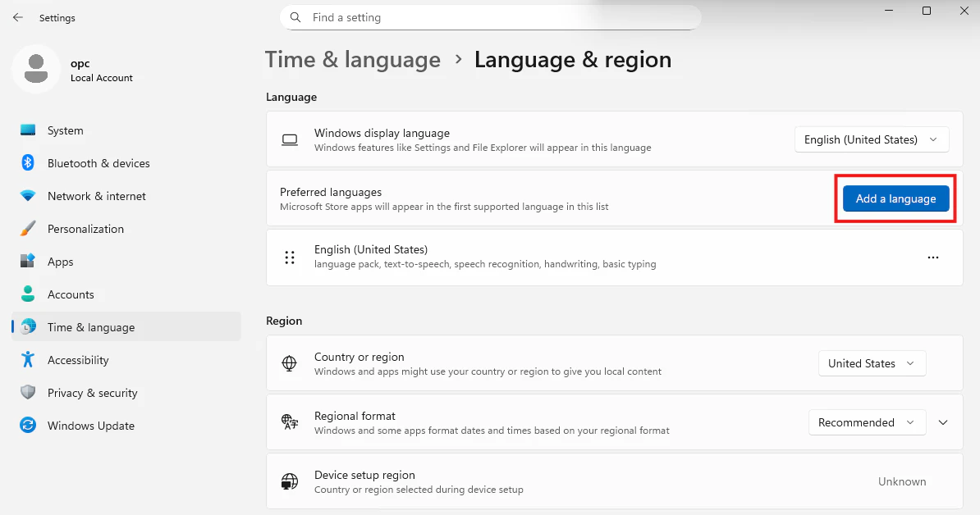Click the Language section heading
980x515 pixels.
pyautogui.click(x=291, y=97)
